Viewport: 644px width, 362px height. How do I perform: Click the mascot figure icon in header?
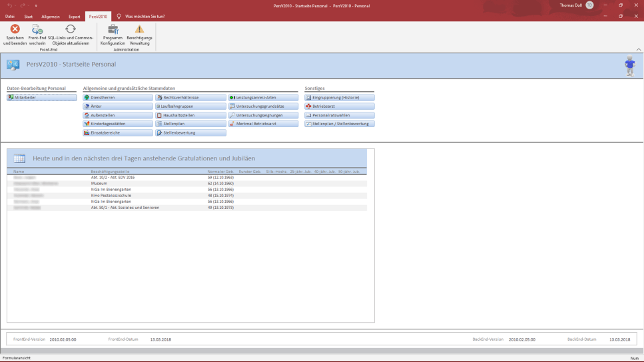629,67
